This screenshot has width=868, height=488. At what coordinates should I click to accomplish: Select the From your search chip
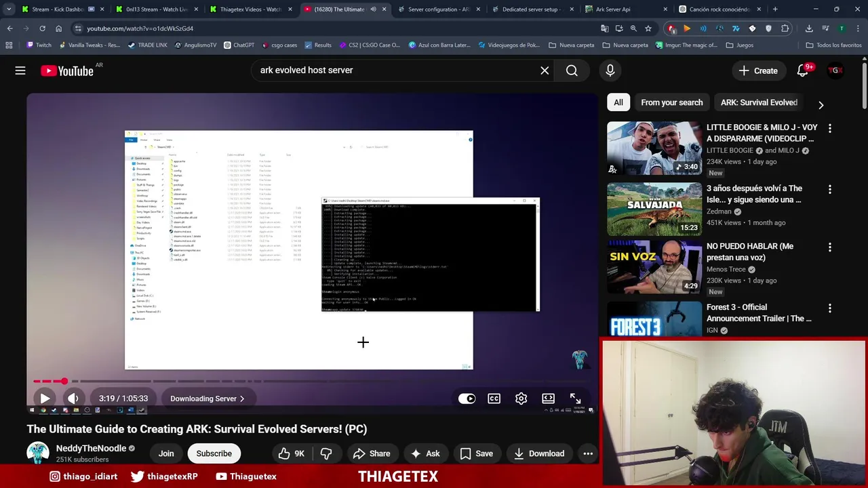[671, 102]
